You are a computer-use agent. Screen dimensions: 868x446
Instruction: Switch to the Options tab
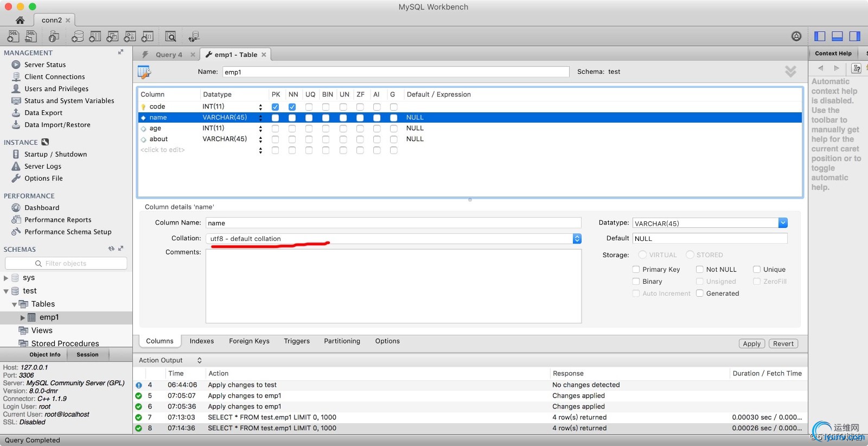click(x=387, y=341)
